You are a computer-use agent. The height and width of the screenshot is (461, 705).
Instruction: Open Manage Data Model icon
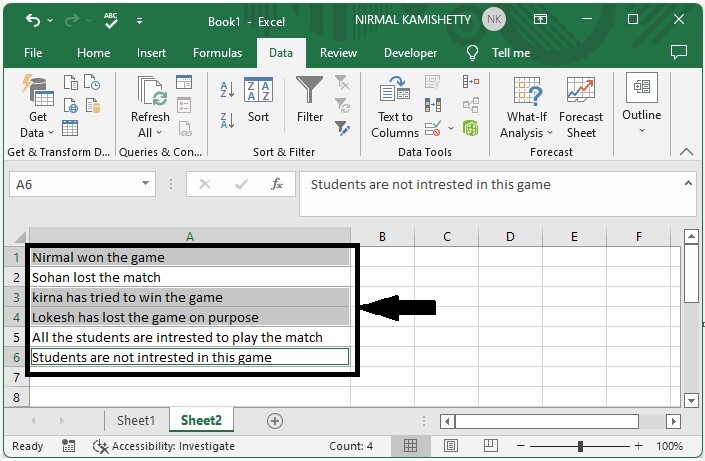[x=471, y=129]
